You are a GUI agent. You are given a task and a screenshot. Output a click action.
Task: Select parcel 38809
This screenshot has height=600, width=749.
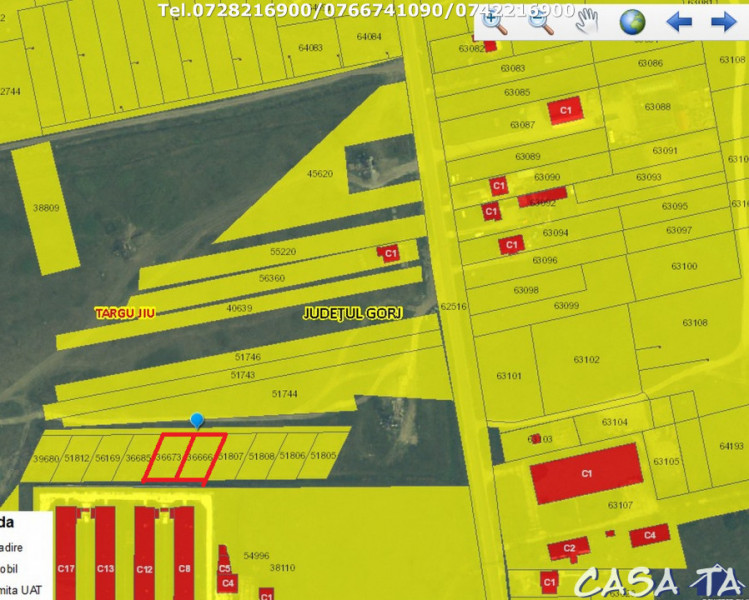pos(45,208)
